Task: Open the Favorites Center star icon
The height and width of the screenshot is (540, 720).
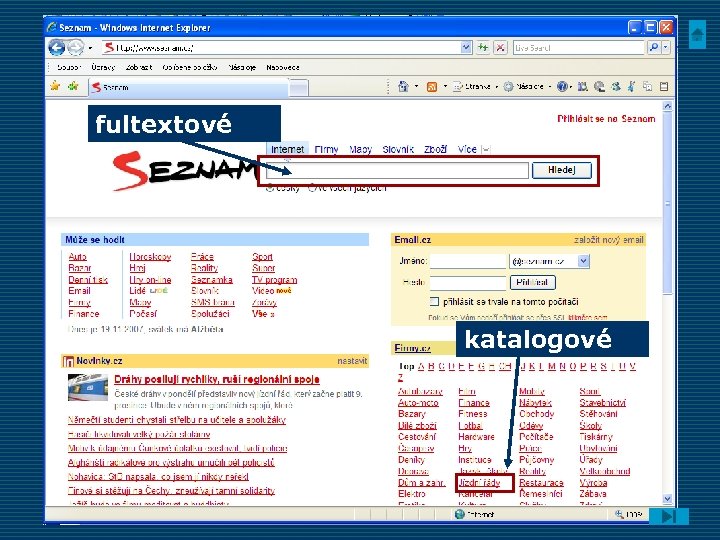Action: click(x=55, y=86)
